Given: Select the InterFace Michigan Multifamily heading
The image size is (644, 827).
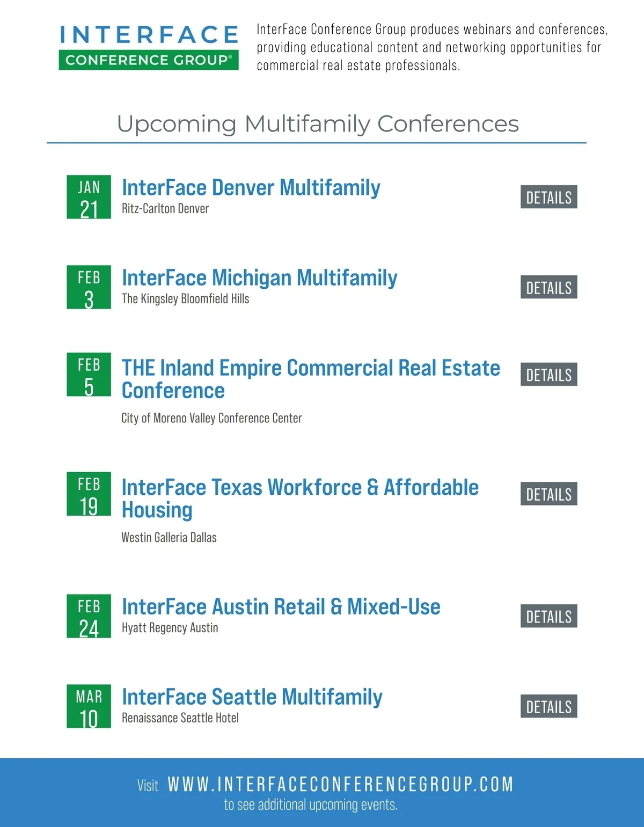Looking at the screenshot, I should (259, 278).
